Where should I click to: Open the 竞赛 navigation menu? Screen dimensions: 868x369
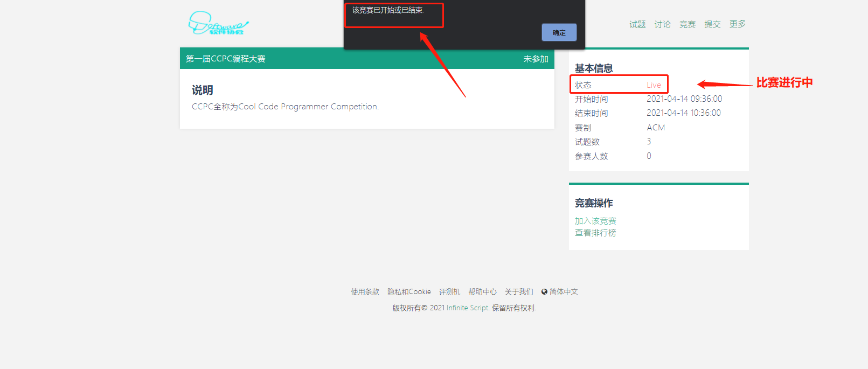[688, 24]
